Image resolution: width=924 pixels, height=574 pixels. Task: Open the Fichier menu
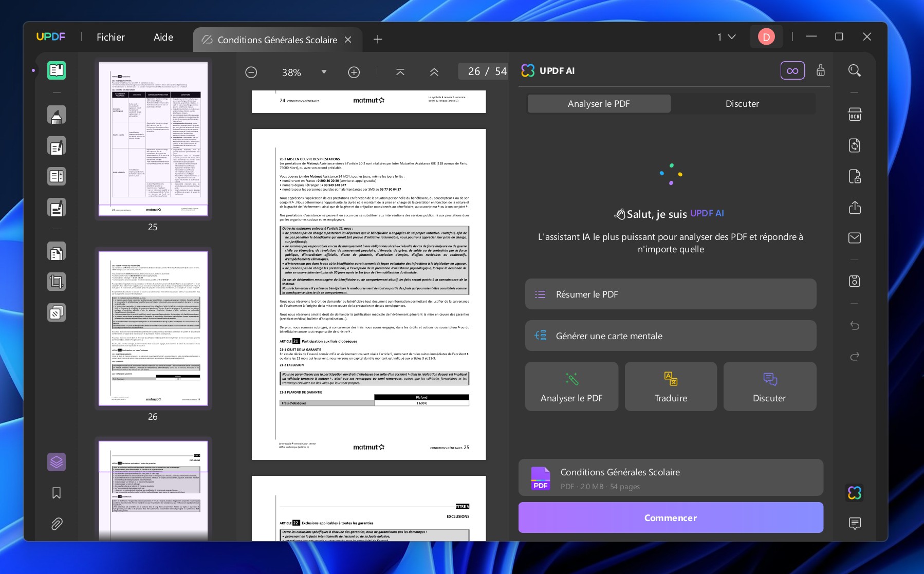(110, 37)
